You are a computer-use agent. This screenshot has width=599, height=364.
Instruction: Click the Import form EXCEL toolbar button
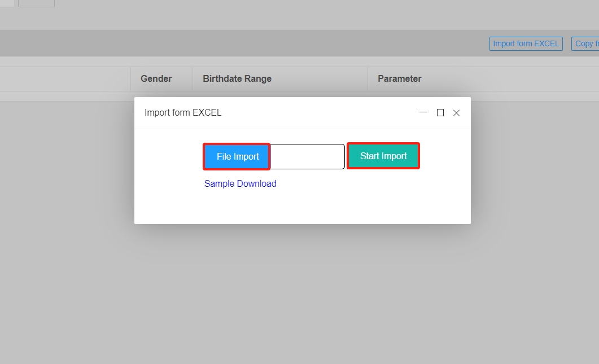coord(526,43)
